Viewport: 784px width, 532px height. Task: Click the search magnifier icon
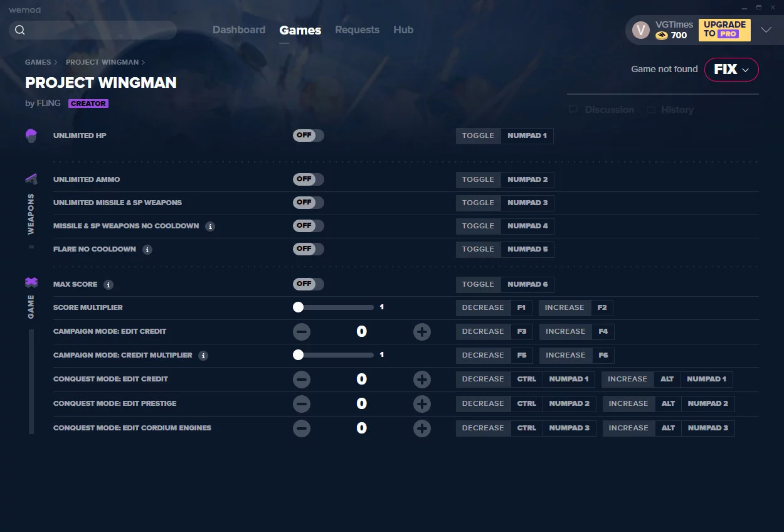20,30
